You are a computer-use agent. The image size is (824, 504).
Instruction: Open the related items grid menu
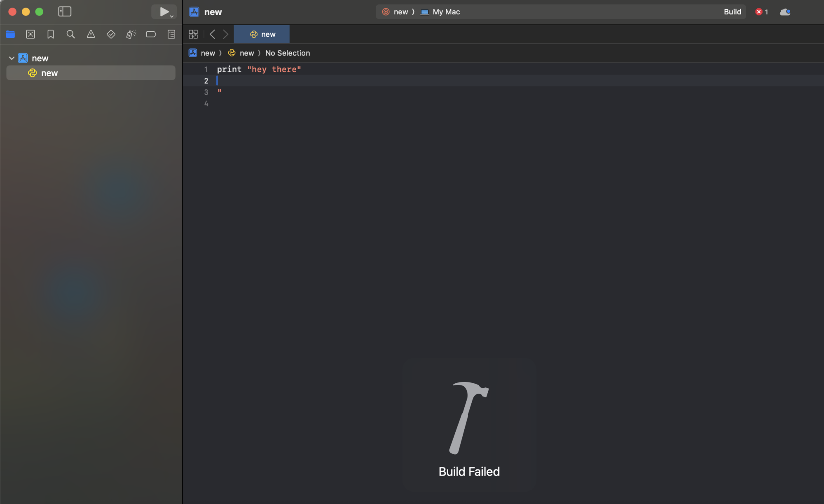coord(193,34)
